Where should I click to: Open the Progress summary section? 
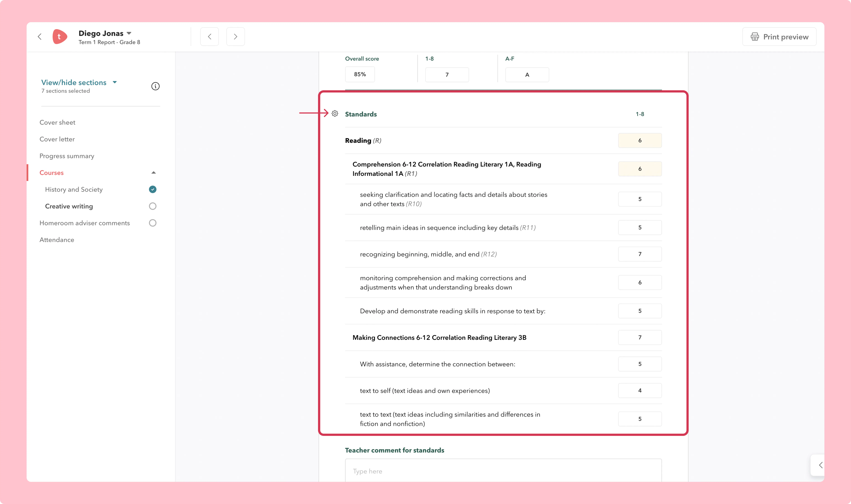[67, 156]
